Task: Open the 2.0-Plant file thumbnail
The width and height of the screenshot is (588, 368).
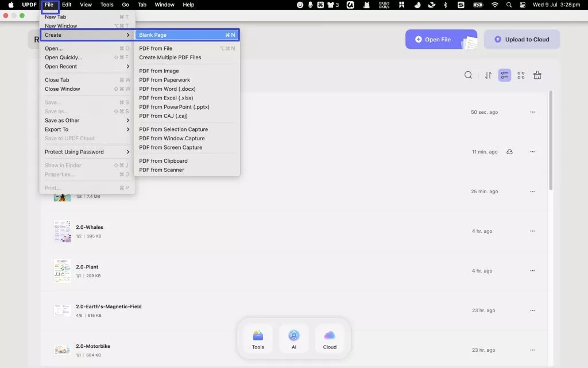Action: click(x=62, y=271)
